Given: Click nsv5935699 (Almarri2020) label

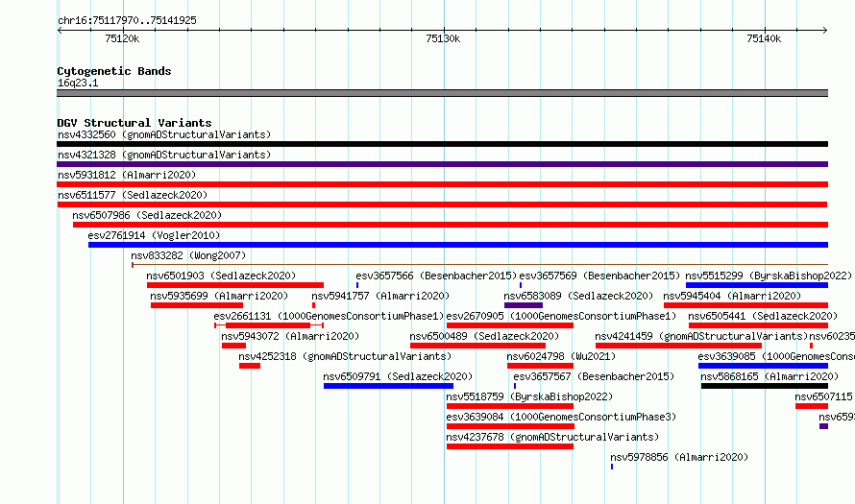Looking at the screenshot, I should click(219, 296).
